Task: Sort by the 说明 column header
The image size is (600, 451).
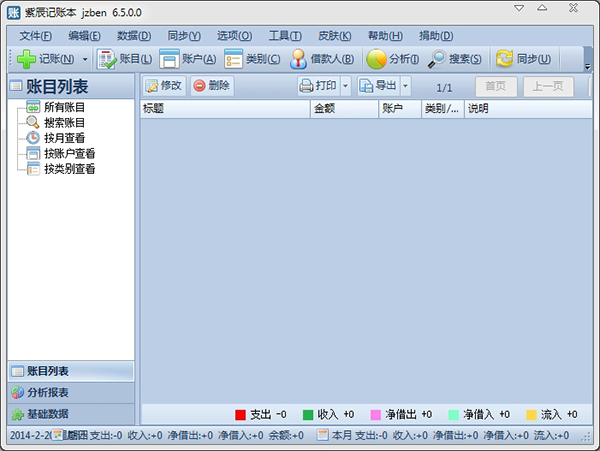Action: coord(528,109)
